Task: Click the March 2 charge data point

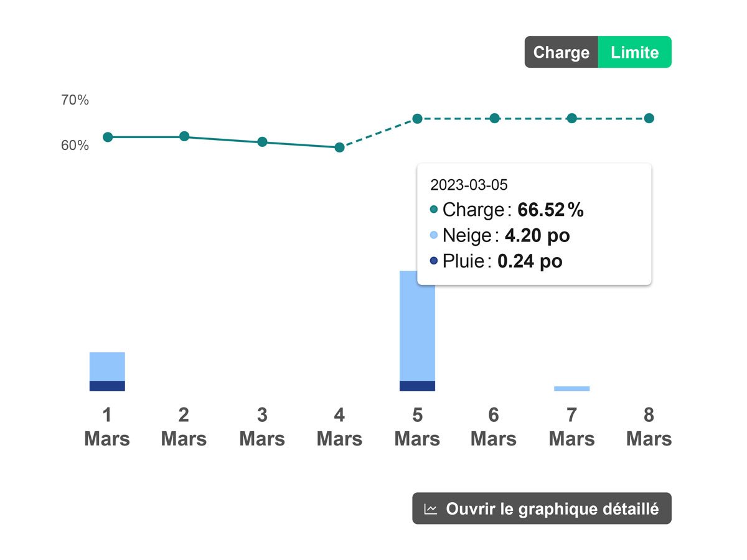Action: [184, 136]
